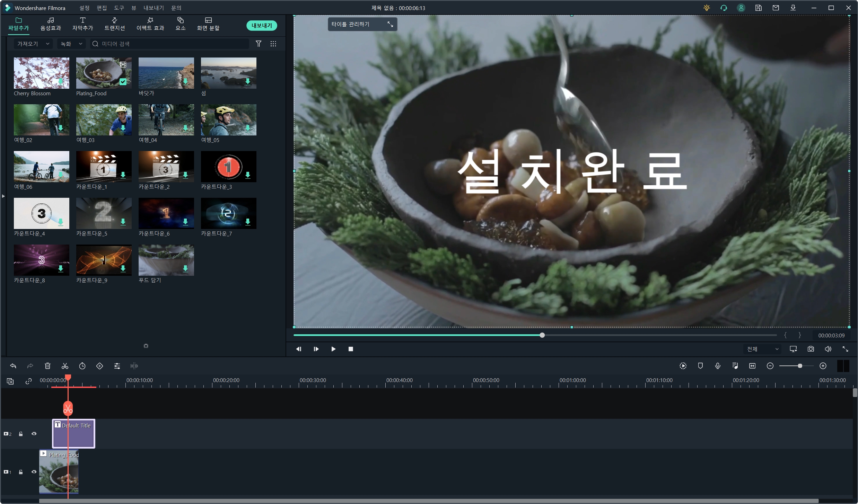Viewport: 858px width, 504px height.
Task: Toggle lock on video track 1
Action: 21,472
